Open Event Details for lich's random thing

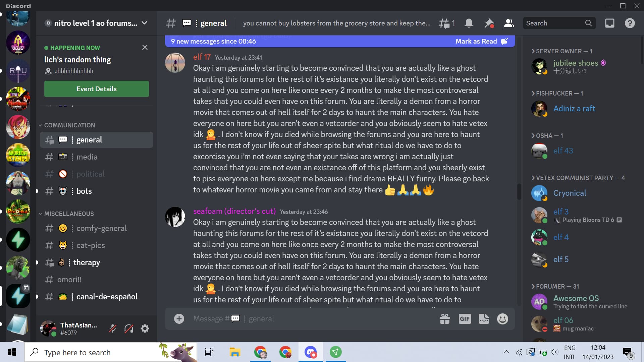coord(96,89)
